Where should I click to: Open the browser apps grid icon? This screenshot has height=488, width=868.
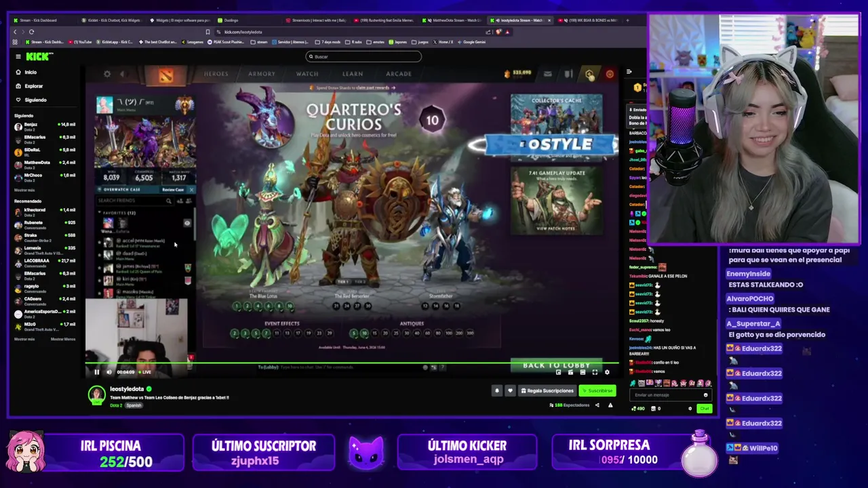point(15,42)
